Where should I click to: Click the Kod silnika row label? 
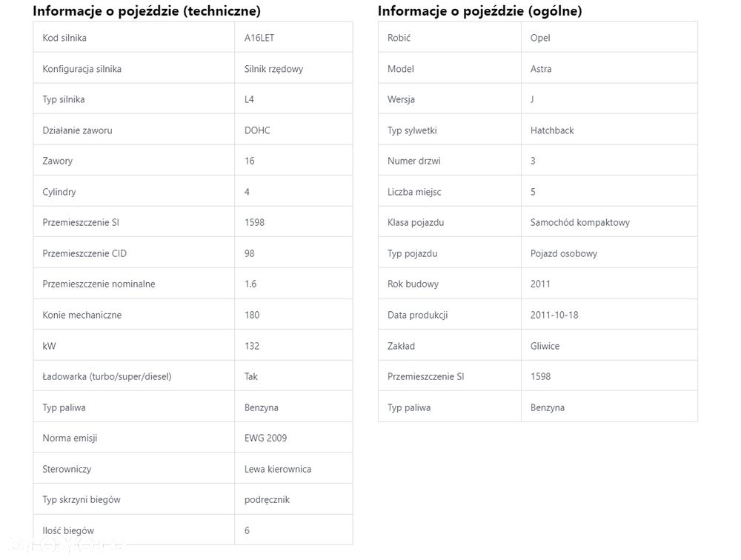[64, 38]
